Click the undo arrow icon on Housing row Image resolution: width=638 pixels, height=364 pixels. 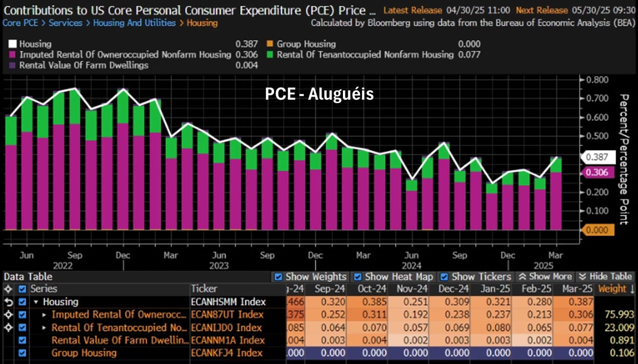(x=7, y=302)
